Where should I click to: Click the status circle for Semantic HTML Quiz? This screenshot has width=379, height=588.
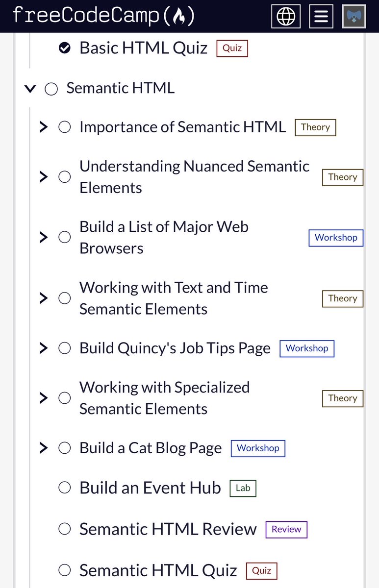[64, 570]
